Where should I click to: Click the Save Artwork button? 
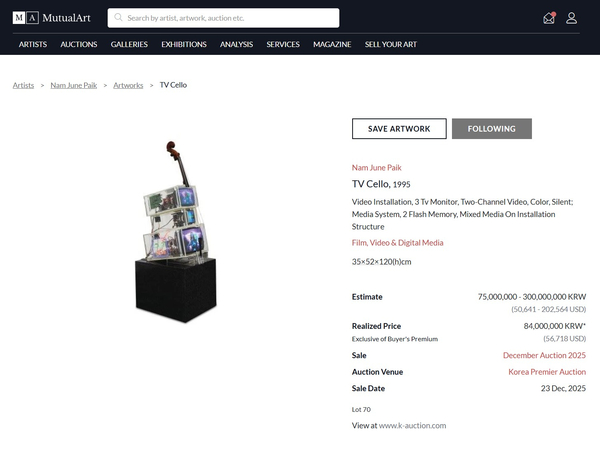pyautogui.click(x=399, y=129)
